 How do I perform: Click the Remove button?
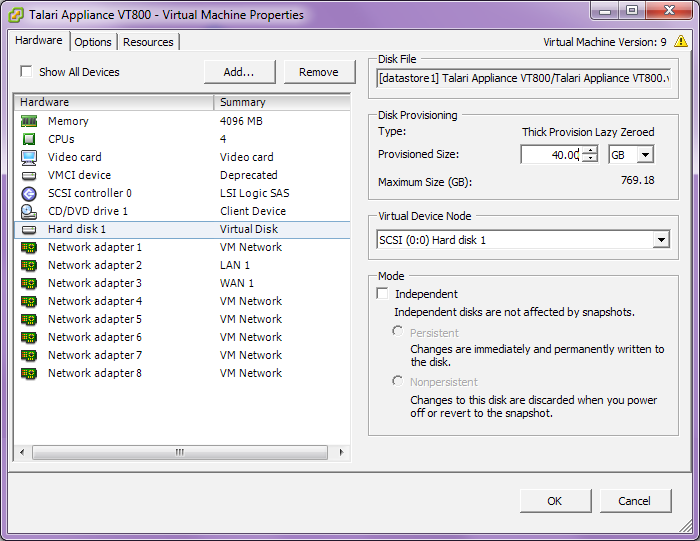click(x=319, y=72)
